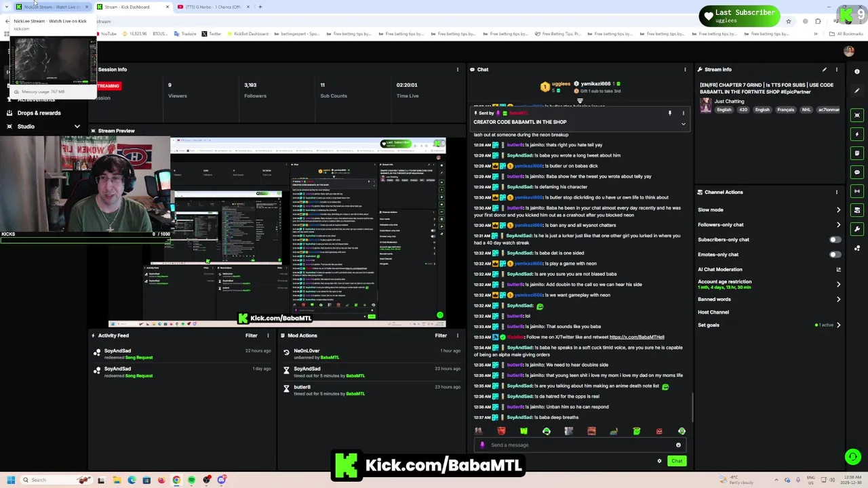The height and width of the screenshot is (488, 868).
Task: Open Activity Feed three-dot menu
Action: (x=268, y=335)
